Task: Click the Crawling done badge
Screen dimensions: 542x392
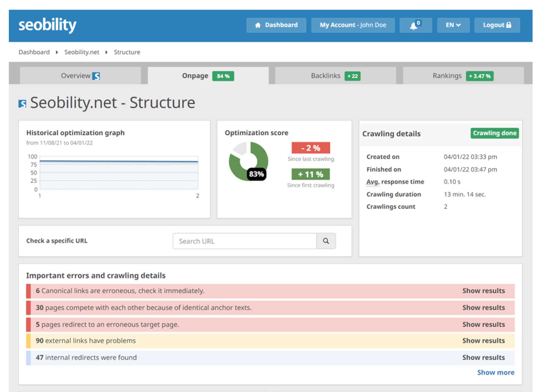Action: pos(494,133)
